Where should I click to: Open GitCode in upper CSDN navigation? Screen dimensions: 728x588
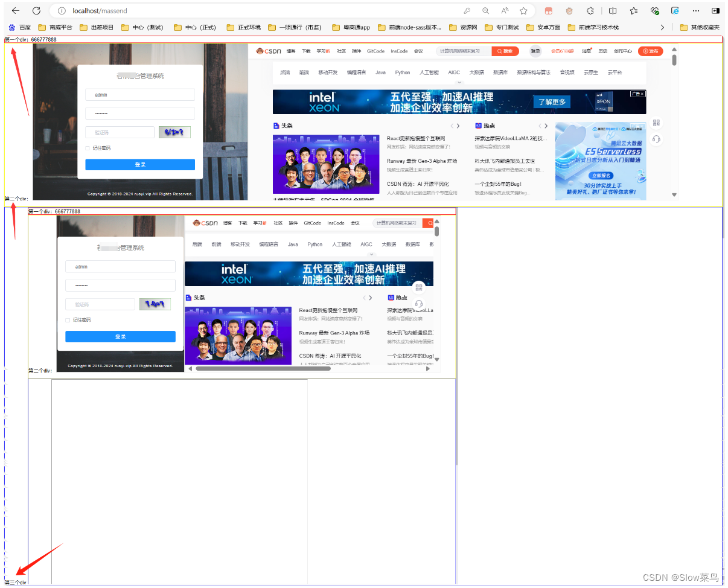tap(375, 51)
